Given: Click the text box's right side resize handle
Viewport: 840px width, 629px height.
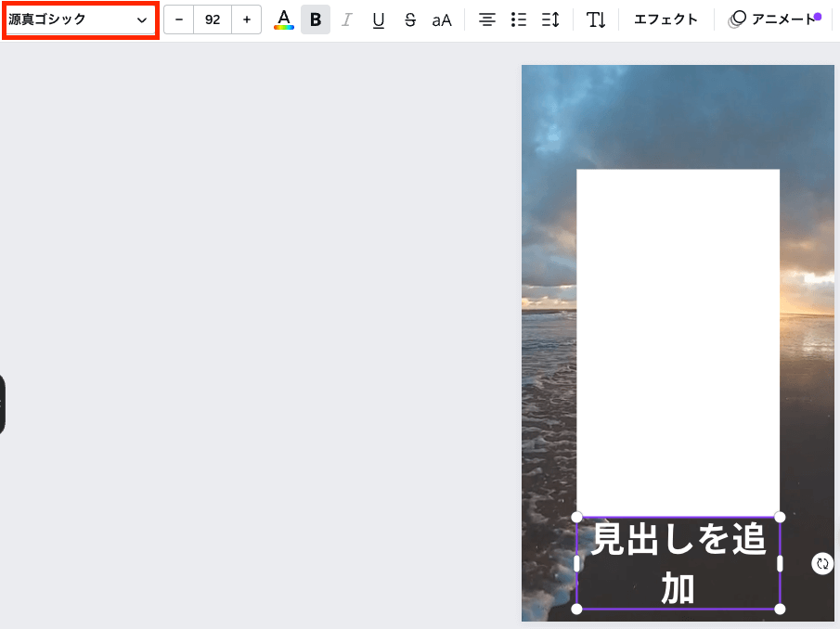Looking at the screenshot, I should [780, 563].
